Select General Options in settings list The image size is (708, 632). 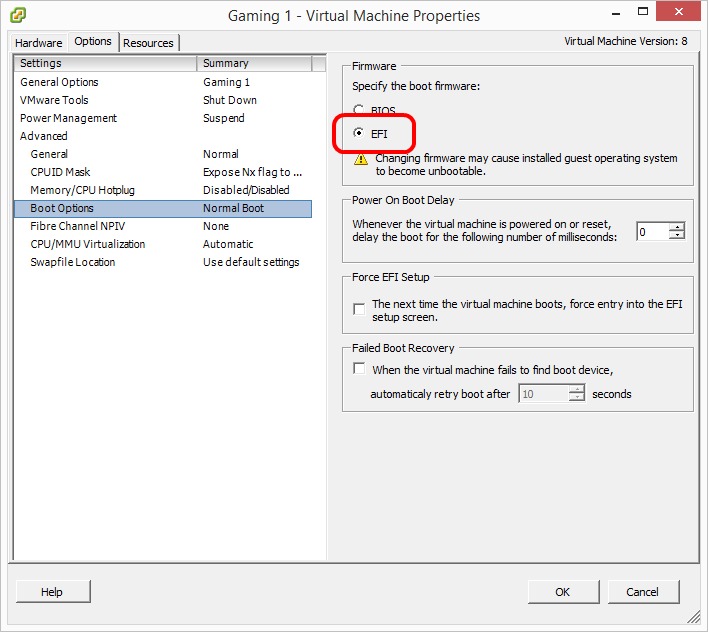point(60,82)
